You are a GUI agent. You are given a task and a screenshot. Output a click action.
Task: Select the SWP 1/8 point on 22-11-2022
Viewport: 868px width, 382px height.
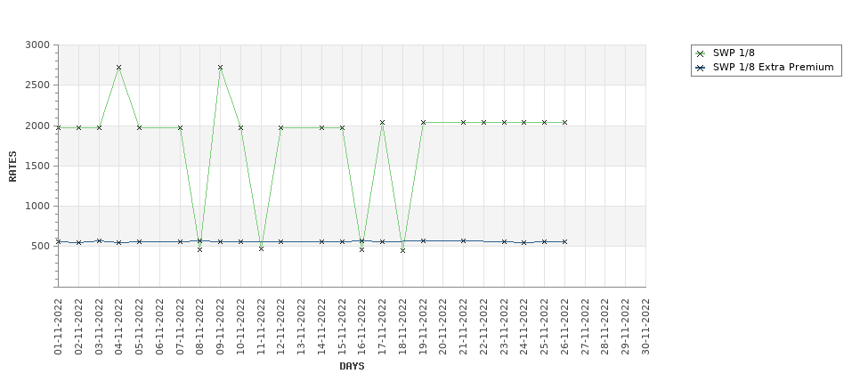(483, 122)
